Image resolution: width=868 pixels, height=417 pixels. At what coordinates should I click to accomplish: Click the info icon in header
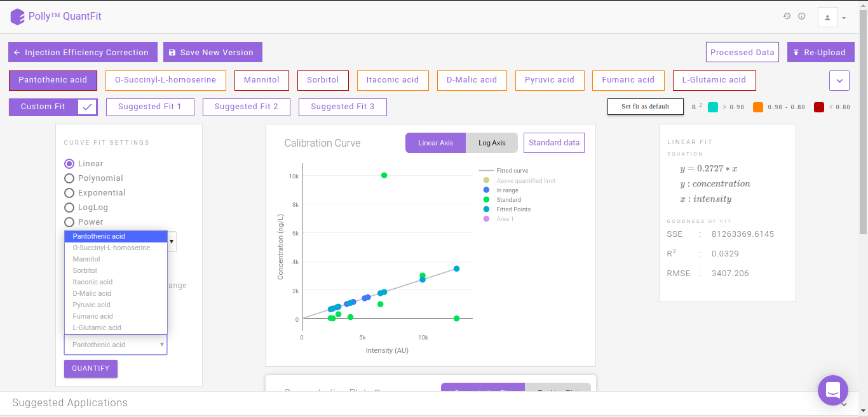click(x=802, y=17)
